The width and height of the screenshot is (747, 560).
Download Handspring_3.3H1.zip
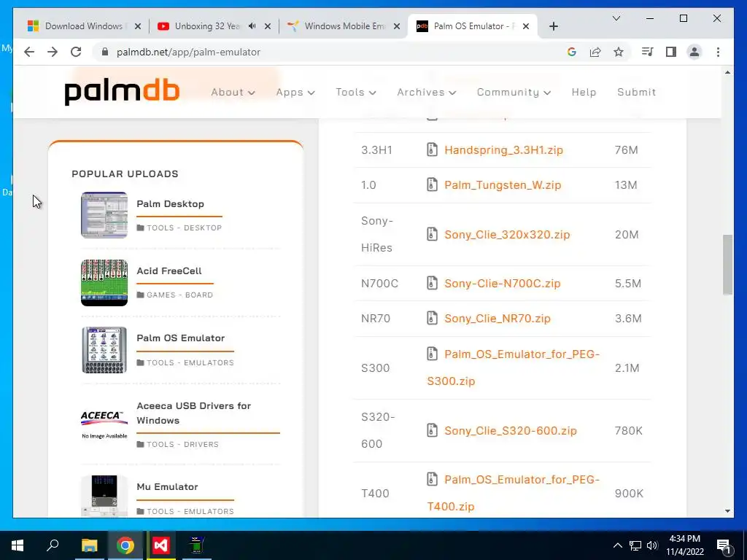pos(503,149)
